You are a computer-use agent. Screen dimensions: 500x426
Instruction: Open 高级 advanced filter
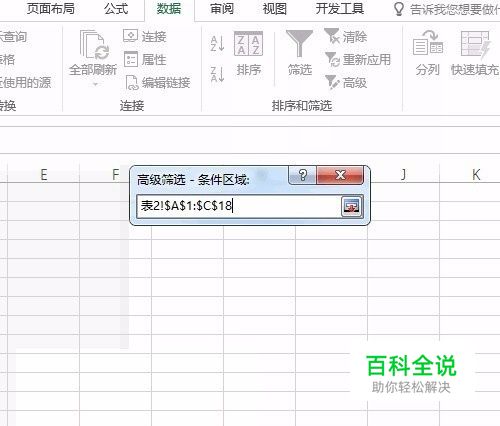point(346,83)
